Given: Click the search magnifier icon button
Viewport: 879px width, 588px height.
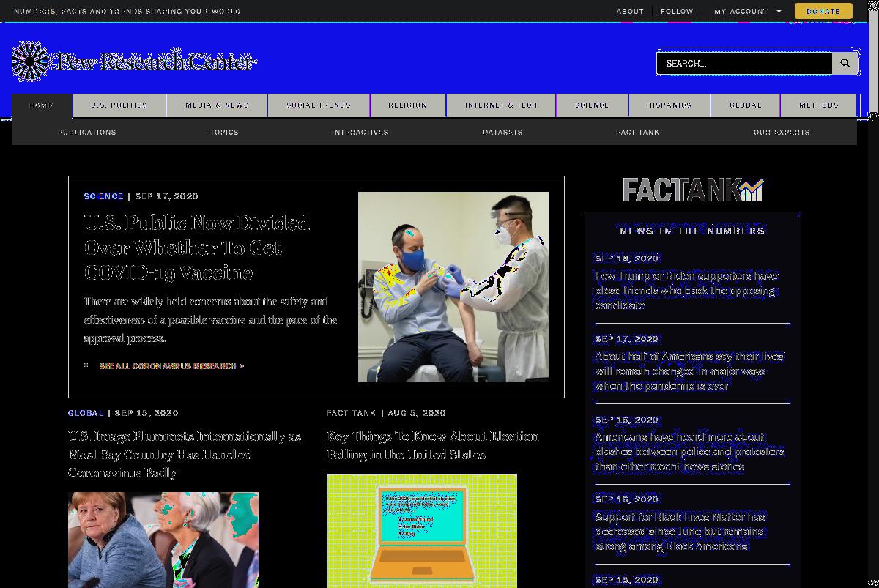Looking at the screenshot, I should coord(845,64).
